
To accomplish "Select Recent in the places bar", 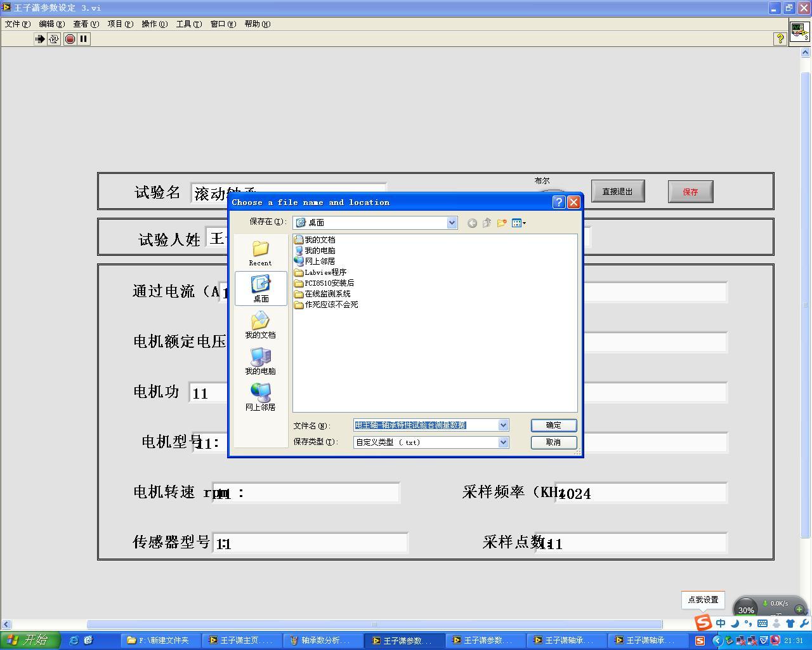I will tap(260, 253).
